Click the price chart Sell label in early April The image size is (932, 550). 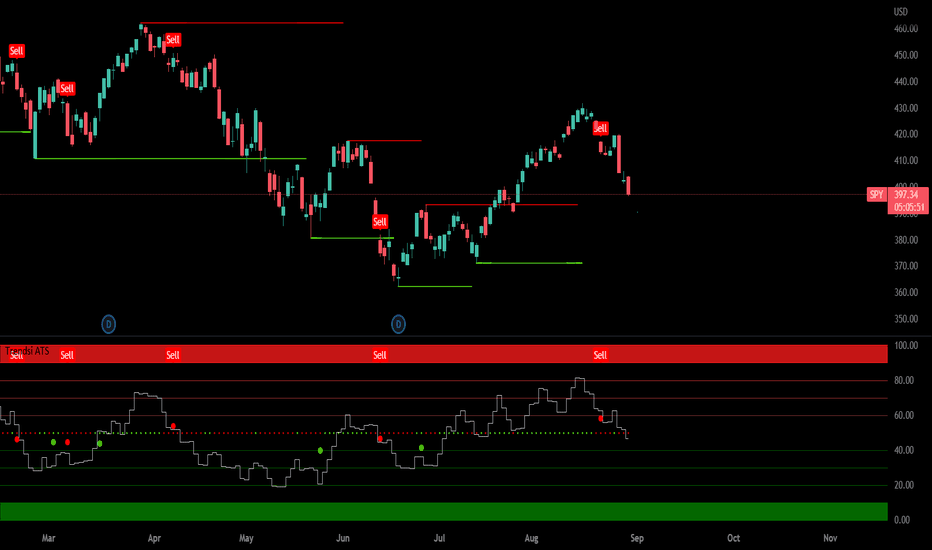point(172,40)
